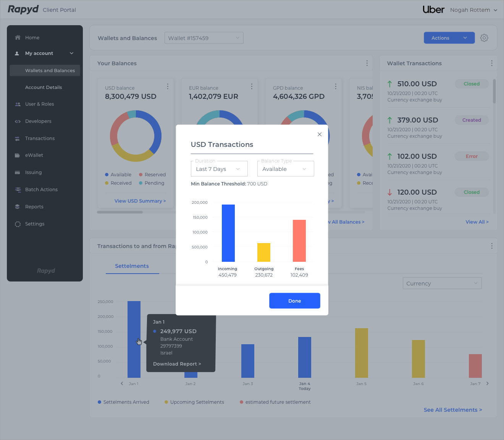Image resolution: width=504 pixels, height=440 pixels.
Task: Collapse the My account section
Action: coord(71,53)
